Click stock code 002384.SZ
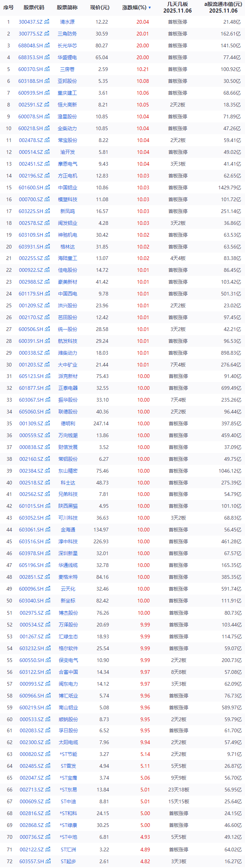This screenshot has width=245, height=868. coord(31,471)
